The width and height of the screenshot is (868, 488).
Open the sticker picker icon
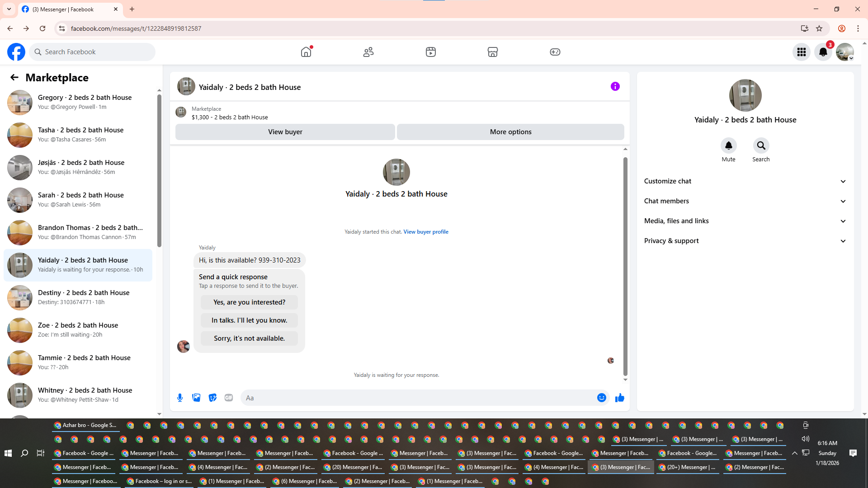212,398
